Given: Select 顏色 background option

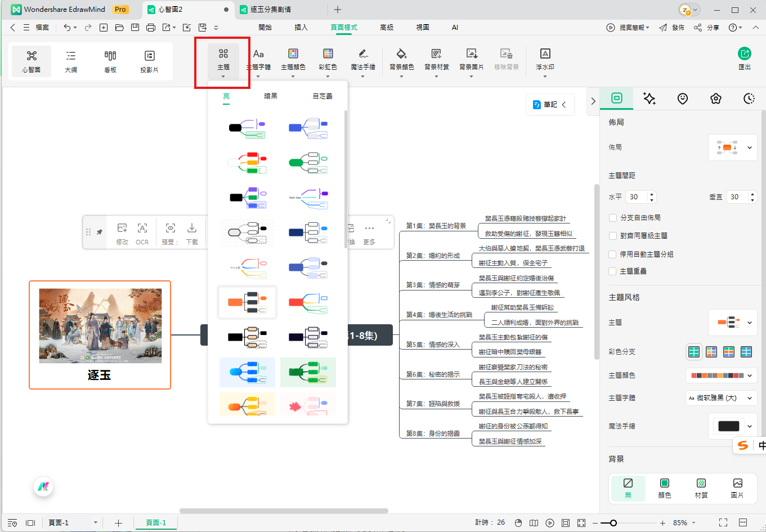Looking at the screenshot, I should [x=665, y=488].
